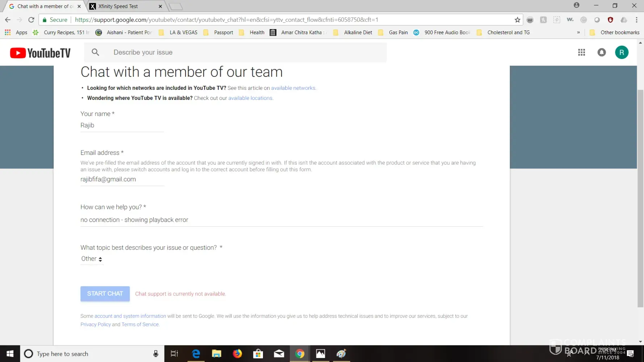The image size is (644, 362).
Task: Reload the page with the refresh icon
Action: click(32, 20)
